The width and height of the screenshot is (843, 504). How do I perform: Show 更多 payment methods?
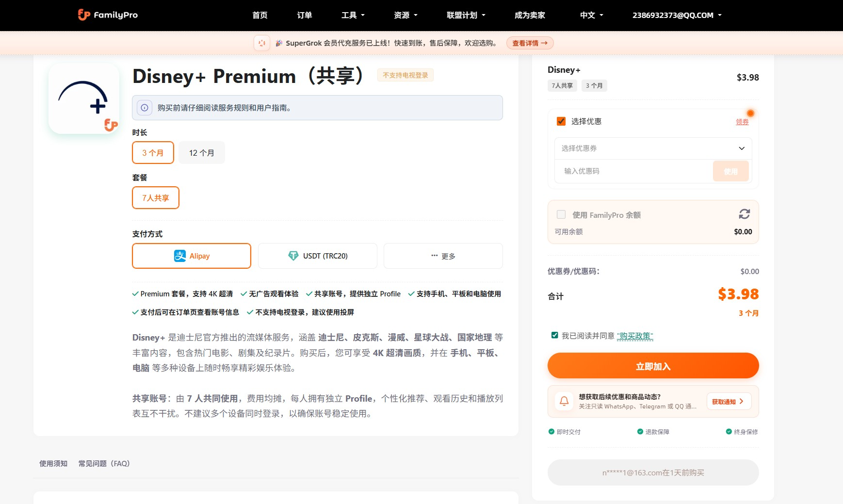click(x=443, y=256)
